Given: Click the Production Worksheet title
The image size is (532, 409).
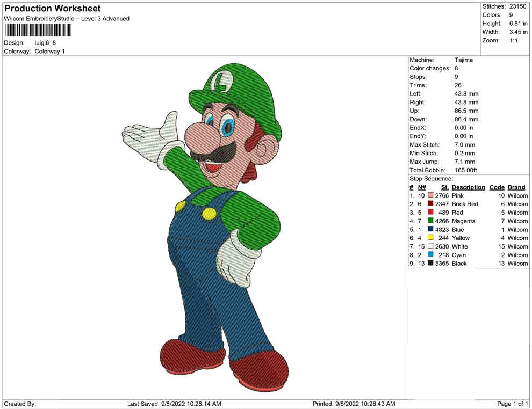Looking at the screenshot, I should click(53, 9).
